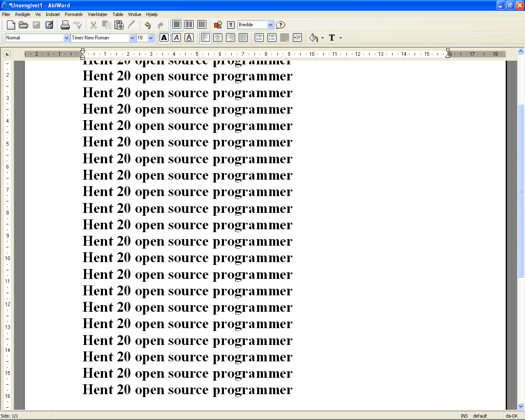Screen dimensions: 525x420
Task: Toggle bold formatting
Action: (164, 38)
